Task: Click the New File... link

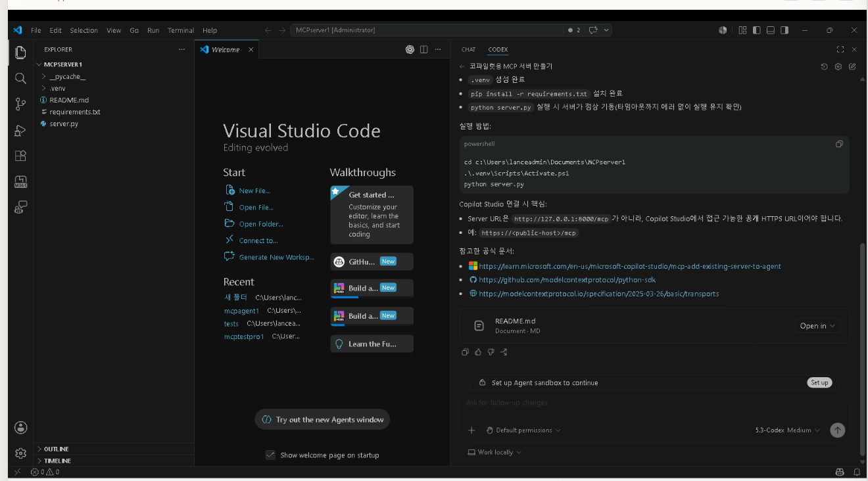Action: click(254, 191)
